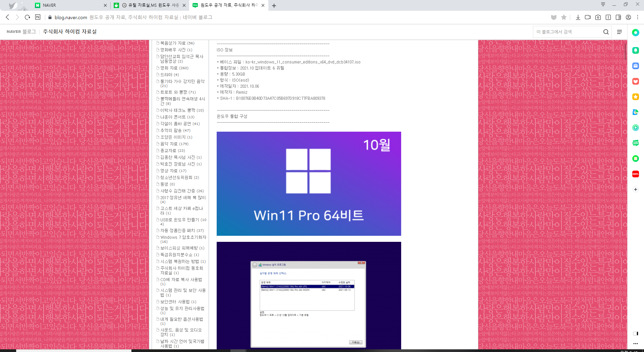
Task: Open the Whale read-later shield icon
Action: pyautogui.click(x=554, y=17)
